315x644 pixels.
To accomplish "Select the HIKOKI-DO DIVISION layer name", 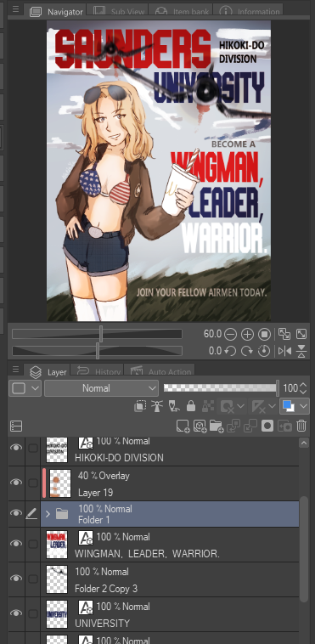I will tap(119, 458).
